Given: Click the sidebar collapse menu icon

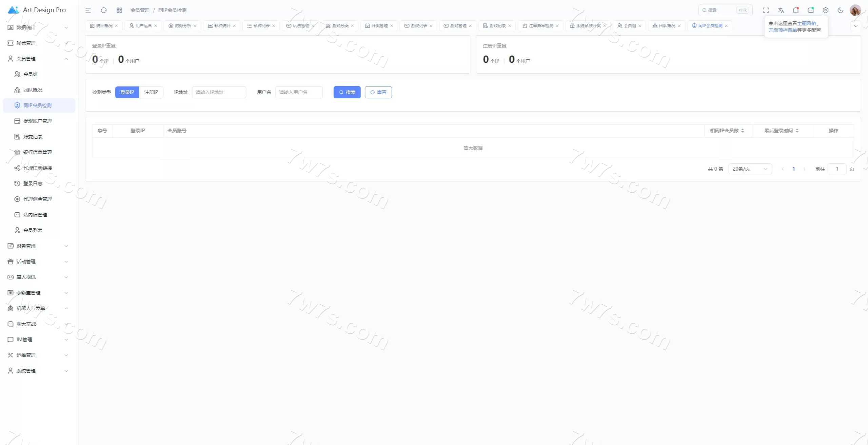Looking at the screenshot, I should 88,10.
